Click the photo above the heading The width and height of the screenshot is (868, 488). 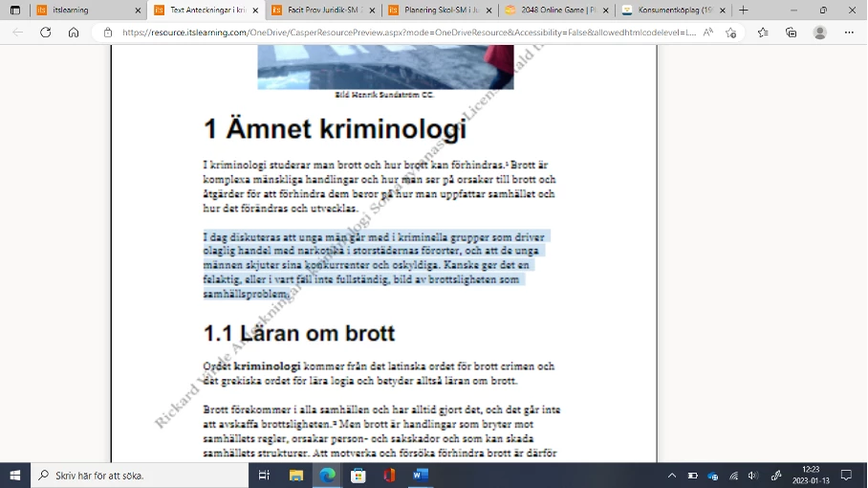click(x=385, y=67)
